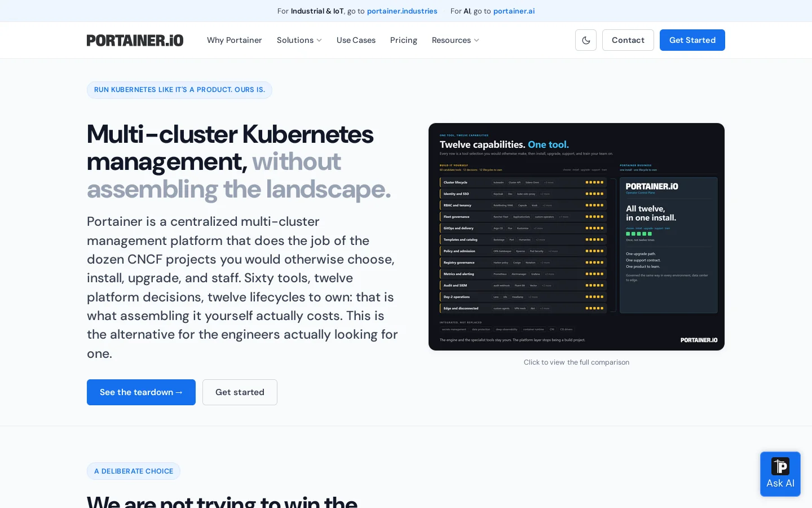Toggle dark mode with the moon icon

point(586,40)
